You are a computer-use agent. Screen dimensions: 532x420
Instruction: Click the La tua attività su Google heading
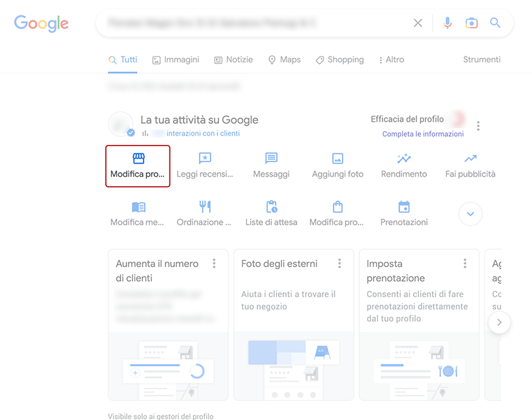(x=199, y=120)
